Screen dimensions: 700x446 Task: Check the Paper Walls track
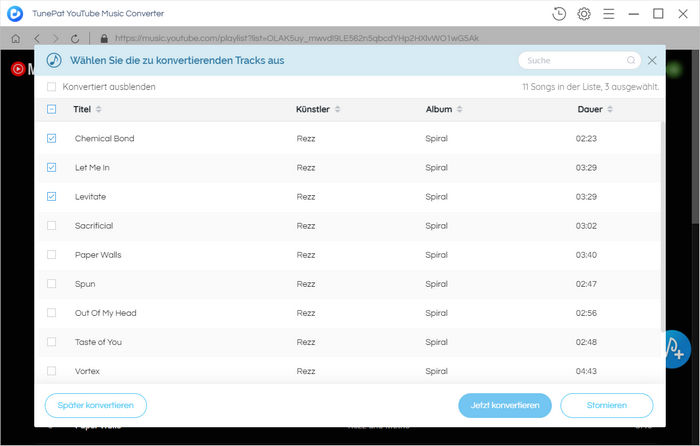52,254
